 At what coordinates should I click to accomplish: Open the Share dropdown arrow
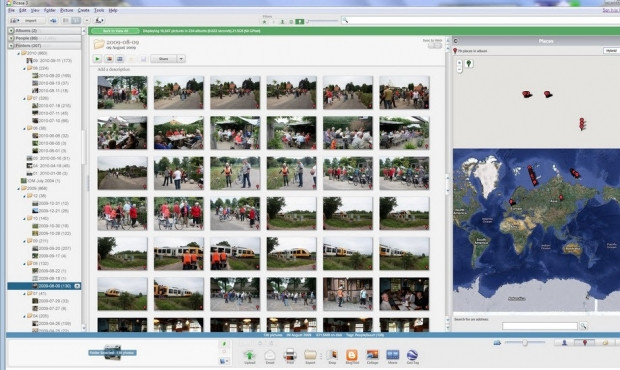coord(181,59)
